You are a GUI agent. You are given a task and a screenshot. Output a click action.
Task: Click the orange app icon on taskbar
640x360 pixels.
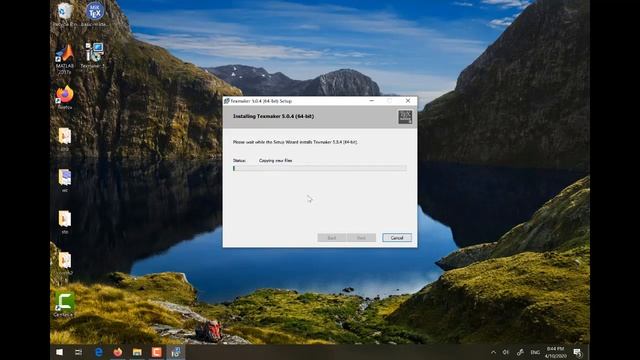click(x=156, y=352)
